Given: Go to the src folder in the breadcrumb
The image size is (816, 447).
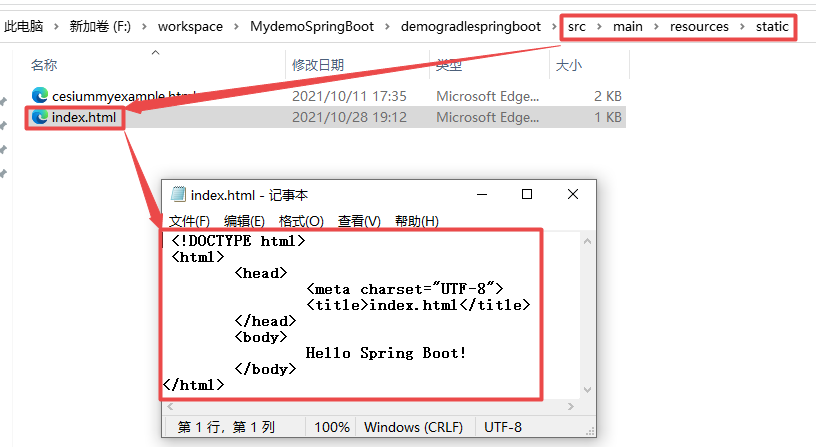Looking at the screenshot, I should [577, 27].
